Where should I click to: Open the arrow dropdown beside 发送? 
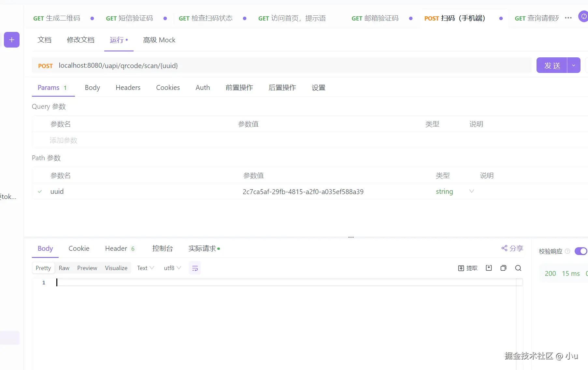click(x=574, y=65)
